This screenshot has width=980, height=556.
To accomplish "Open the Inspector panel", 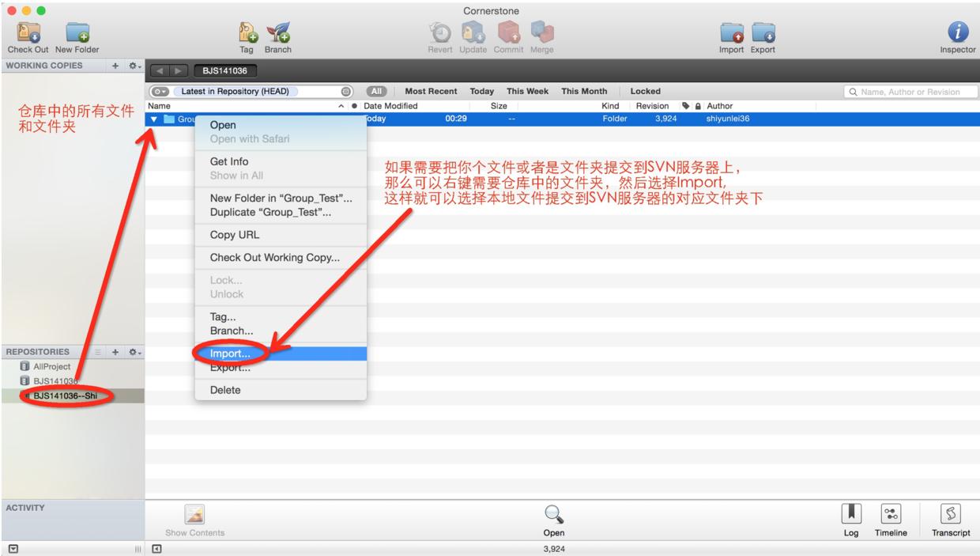I will [x=958, y=32].
